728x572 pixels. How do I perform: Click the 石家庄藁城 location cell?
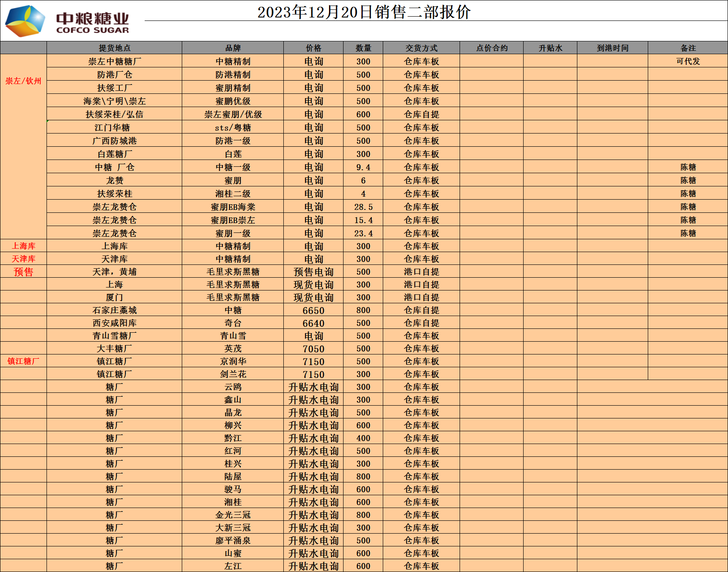point(114,310)
